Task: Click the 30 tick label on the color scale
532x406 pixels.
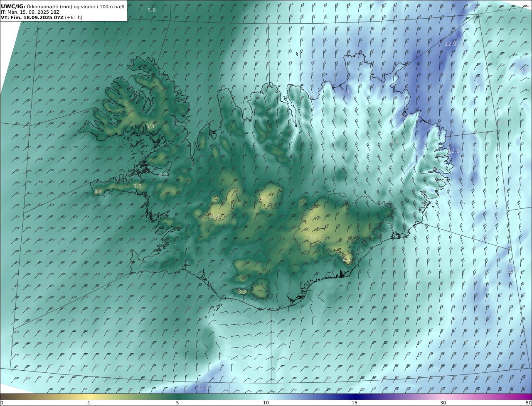Action: click(x=443, y=403)
